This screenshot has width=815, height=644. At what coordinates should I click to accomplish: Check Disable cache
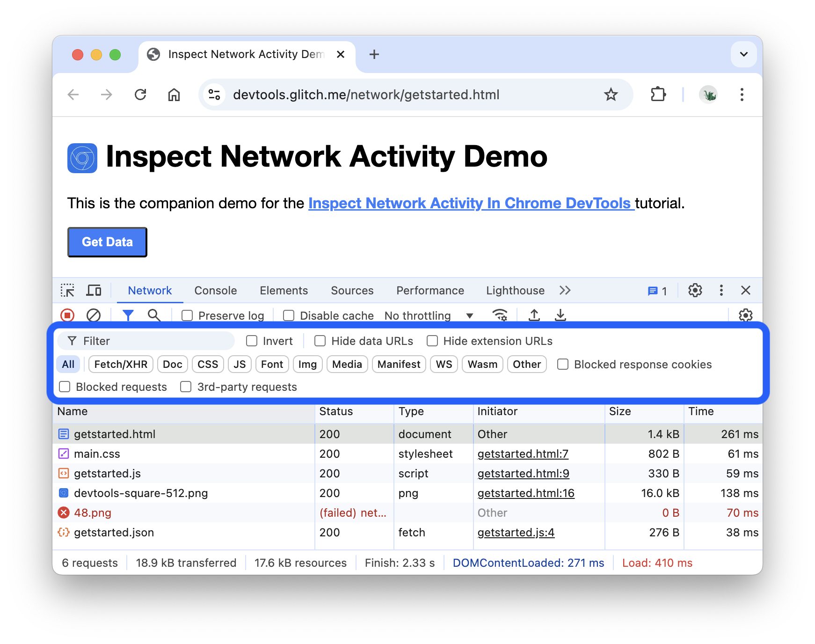[288, 315]
